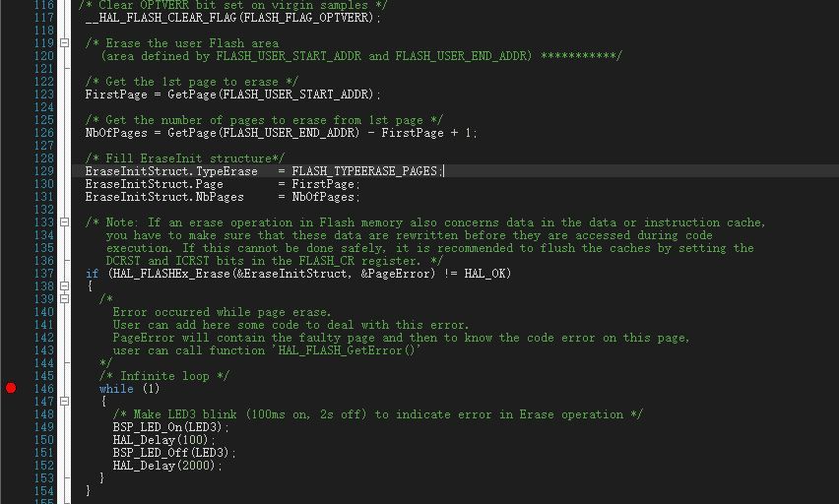Click the breakpoint margin beside line 150
Image resolution: width=839 pixels, height=504 pixels.
pos(11,440)
